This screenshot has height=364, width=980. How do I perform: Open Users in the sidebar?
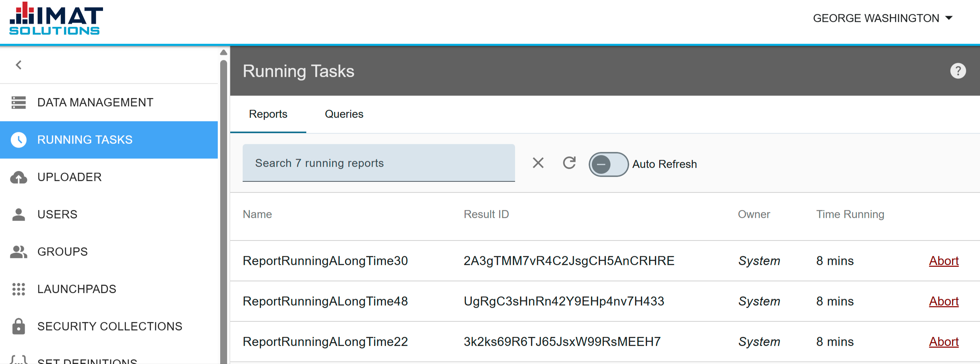point(109,214)
